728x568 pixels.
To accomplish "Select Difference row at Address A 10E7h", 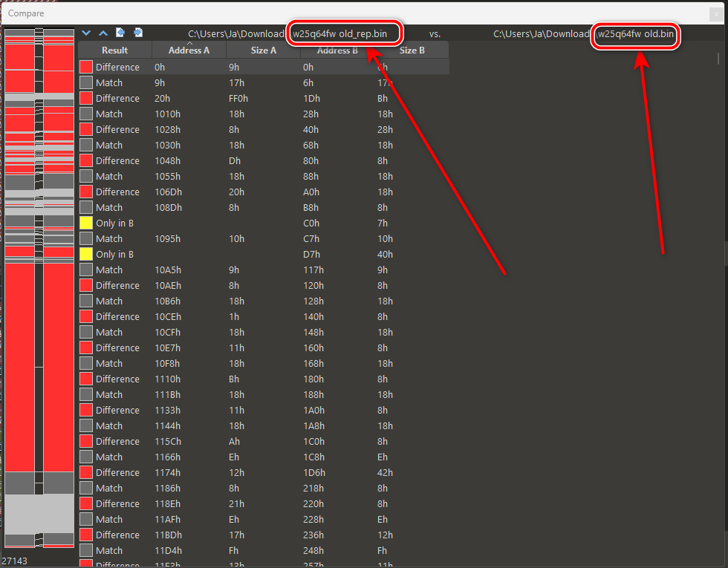I will coord(264,347).
